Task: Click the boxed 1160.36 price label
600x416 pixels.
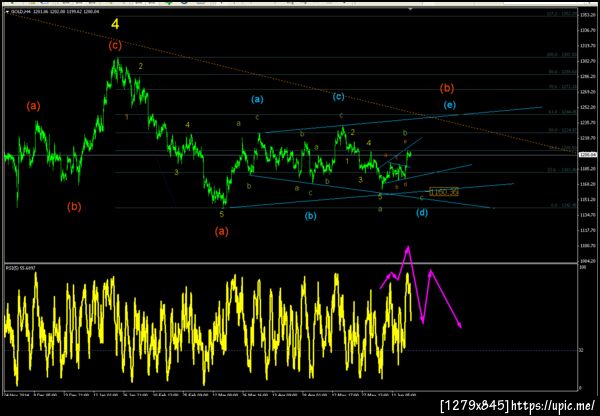Action: coord(444,192)
